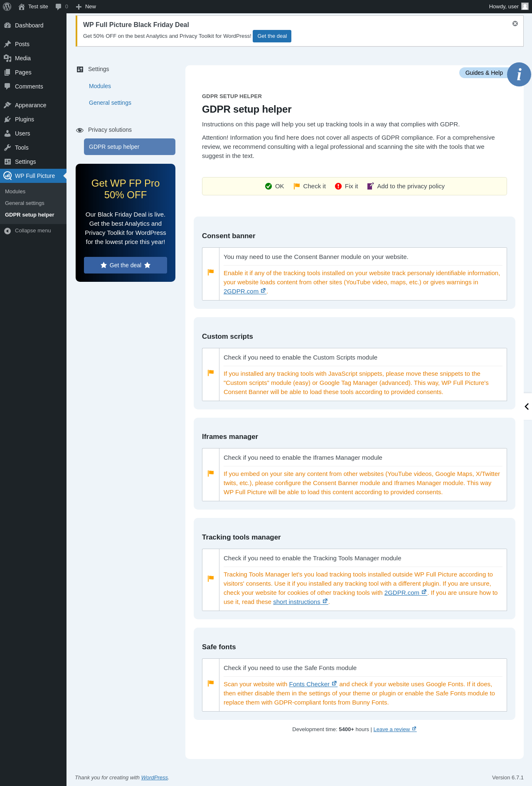532x786 pixels.
Task: Click the Tracking tools manager heading
Action: point(241,537)
